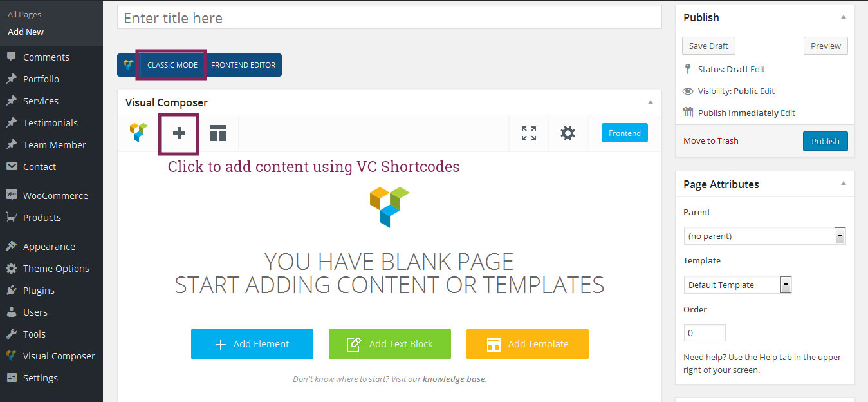Image resolution: width=868 pixels, height=402 pixels.
Task: Click the blue Frontend toggle button
Action: (624, 133)
